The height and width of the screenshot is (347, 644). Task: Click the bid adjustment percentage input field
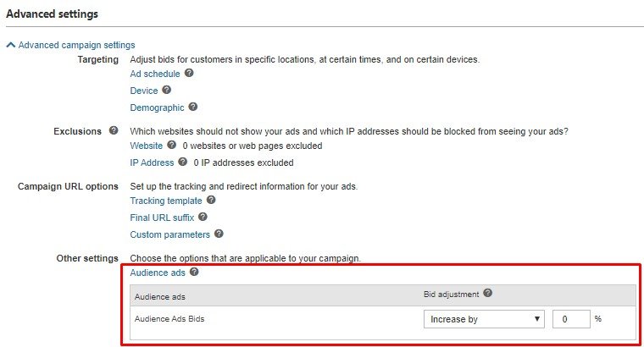pyautogui.click(x=570, y=319)
